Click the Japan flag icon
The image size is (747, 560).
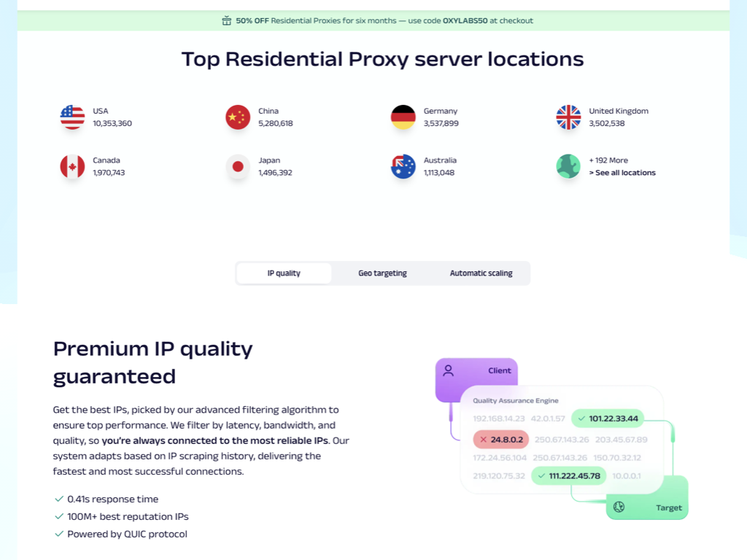pyautogui.click(x=238, y=167)
